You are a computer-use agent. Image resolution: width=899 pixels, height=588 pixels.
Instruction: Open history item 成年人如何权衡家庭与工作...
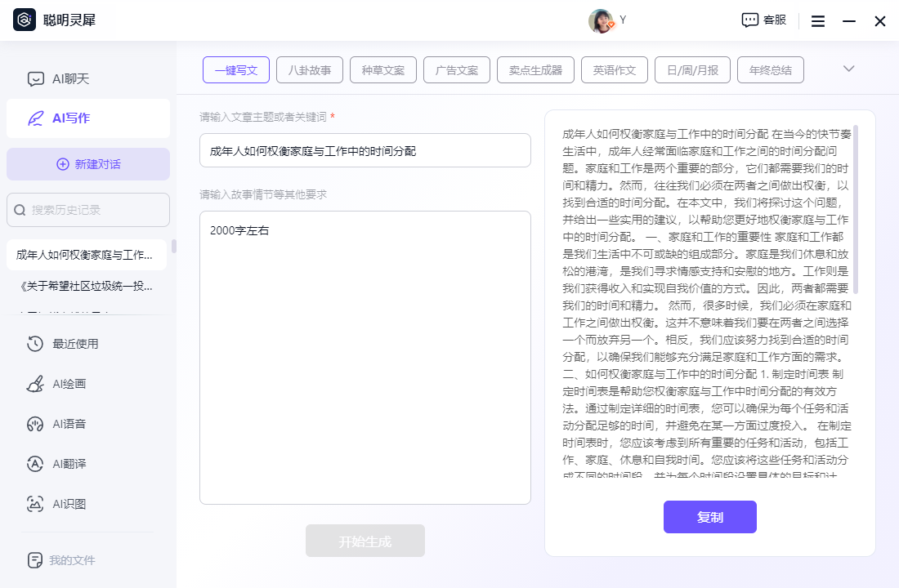[x=87, y=255]
